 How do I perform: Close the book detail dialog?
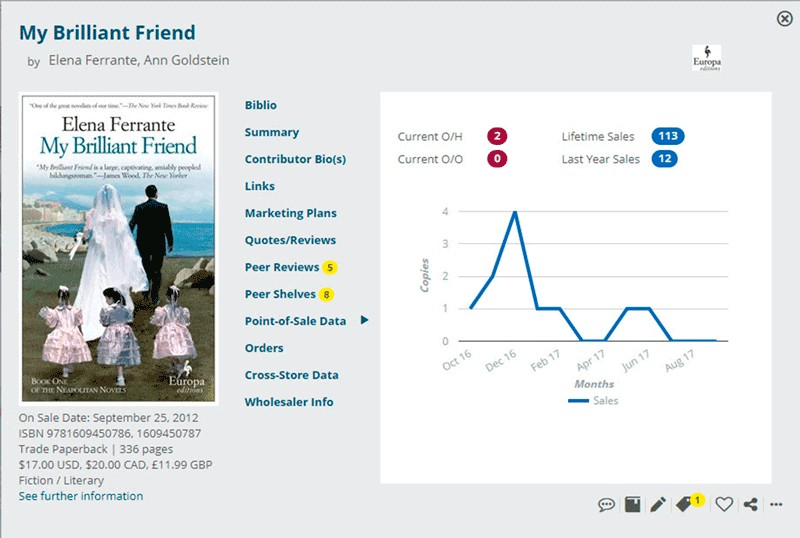pyautogui.click(x=784, y=18)
